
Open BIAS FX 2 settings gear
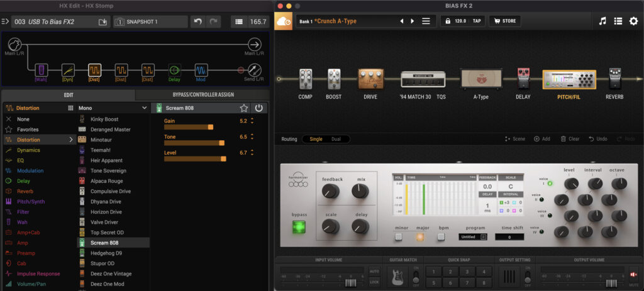click(x=634, y=21)
